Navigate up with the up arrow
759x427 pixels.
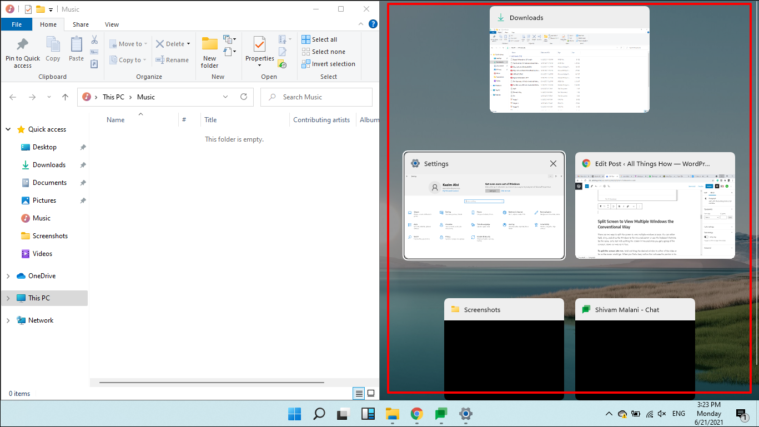tap(65, 97)
